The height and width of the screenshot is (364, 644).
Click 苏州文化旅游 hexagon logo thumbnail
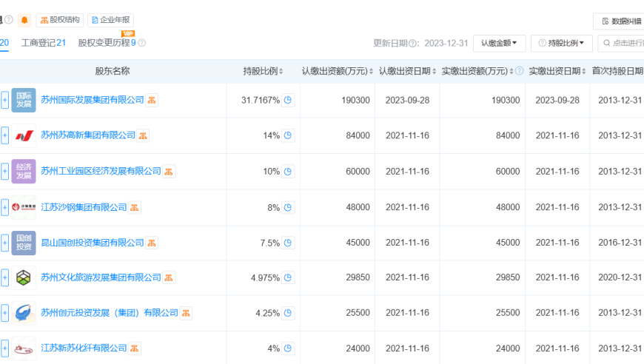coord(24,277)
